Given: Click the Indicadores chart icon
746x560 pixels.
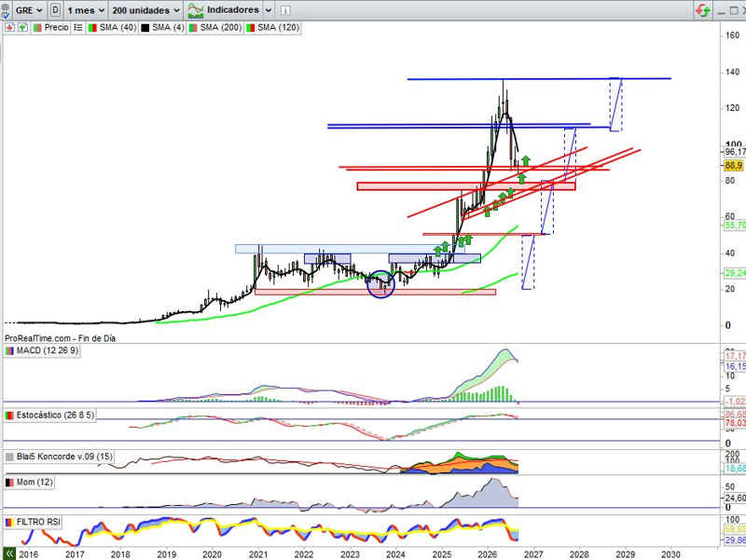Looking at the screenshot, I should point(196,10).
